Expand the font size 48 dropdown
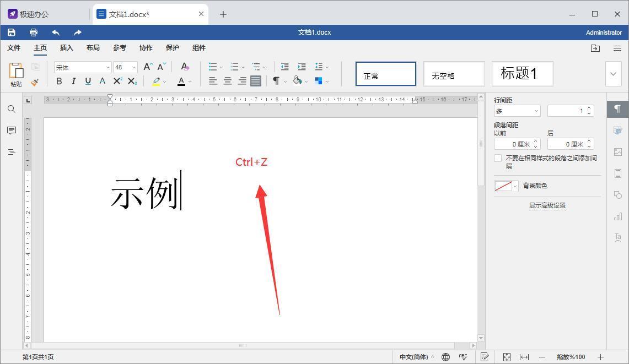This screenshot has height=364, width=629. click(133, 67)
